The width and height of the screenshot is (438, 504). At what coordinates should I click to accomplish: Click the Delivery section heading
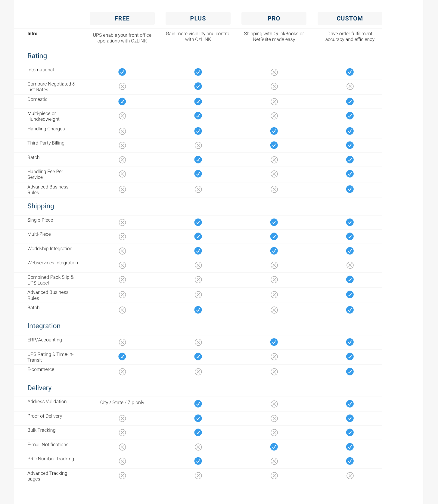39,388
